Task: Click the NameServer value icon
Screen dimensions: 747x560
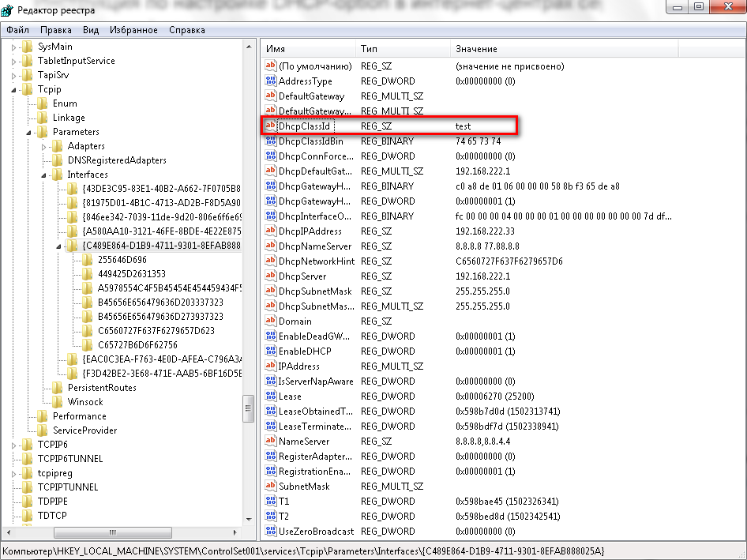Action: click(x=270, y=442)
